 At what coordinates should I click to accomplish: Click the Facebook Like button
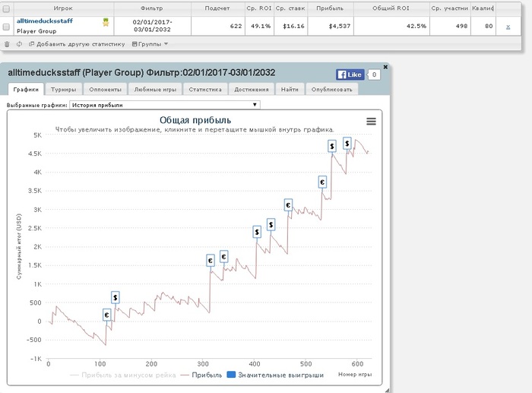350,74
